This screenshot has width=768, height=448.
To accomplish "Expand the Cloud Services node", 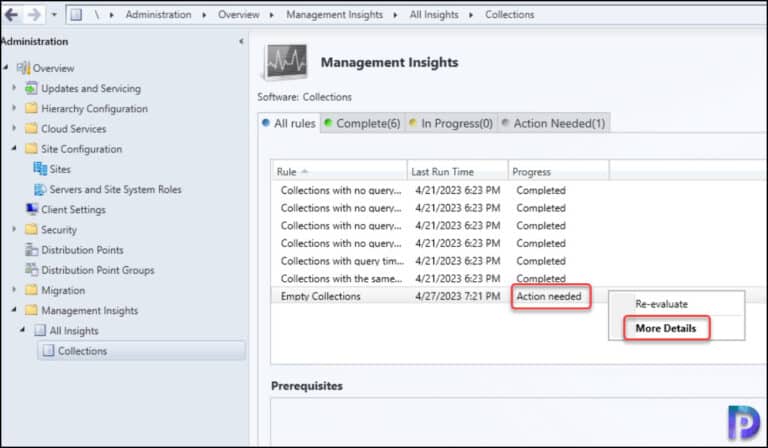I will click(14, 128).
